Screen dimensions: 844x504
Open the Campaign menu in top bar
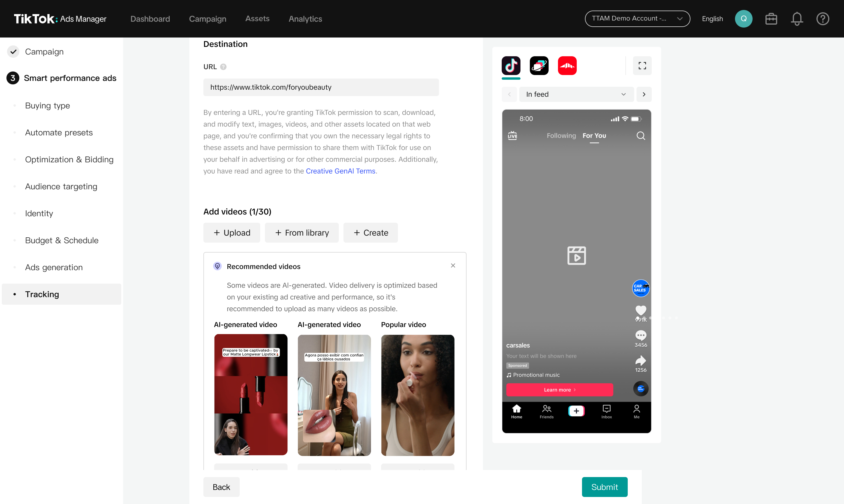(207, 19)
